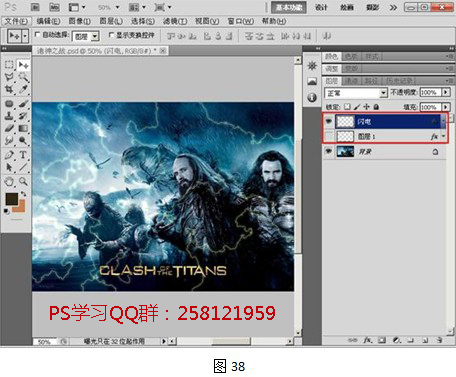
Task: Select the Gradient tool
Action: point(23,128)
